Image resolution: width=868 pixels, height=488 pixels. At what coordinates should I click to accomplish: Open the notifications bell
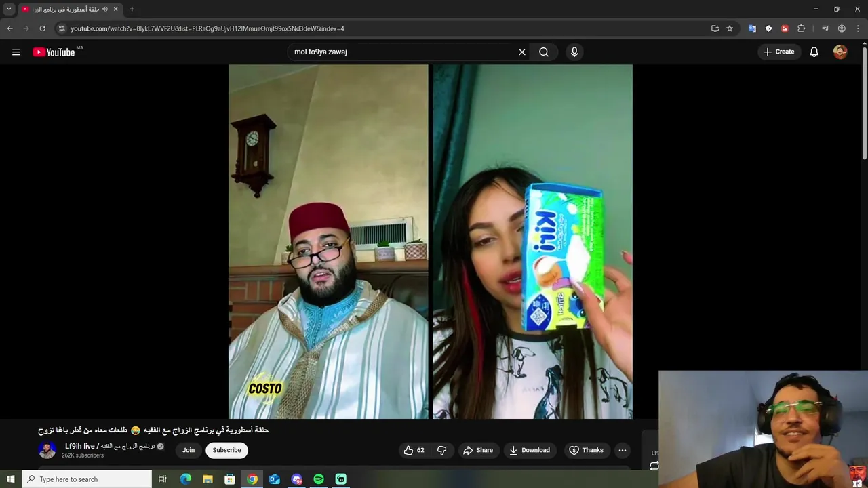(x=814, y=52)
